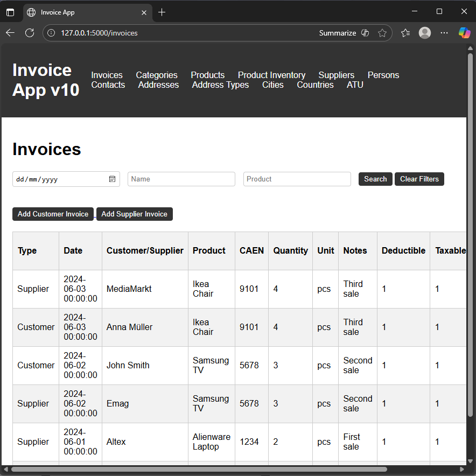The width and height of the screenshot is (476, 476).
Task: Open the browser profile avatar
Action: (x=425, y=33)
